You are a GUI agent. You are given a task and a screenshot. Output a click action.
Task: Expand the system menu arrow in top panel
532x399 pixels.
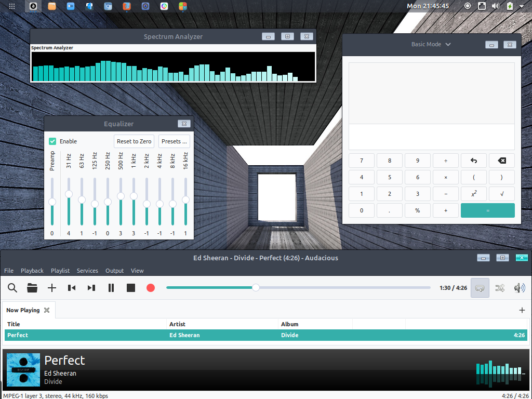pos(522,6)
